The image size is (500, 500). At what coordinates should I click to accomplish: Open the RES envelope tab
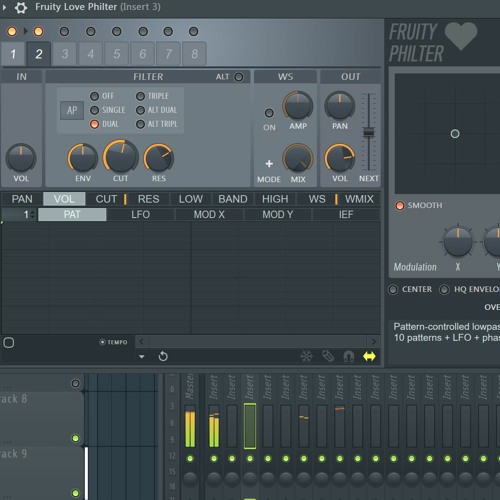148,199
